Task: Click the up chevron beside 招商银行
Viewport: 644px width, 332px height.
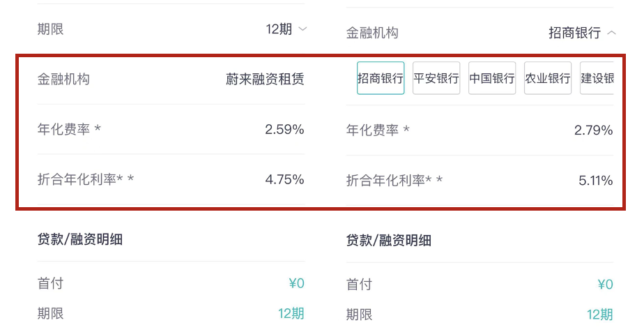Action: 611,33
